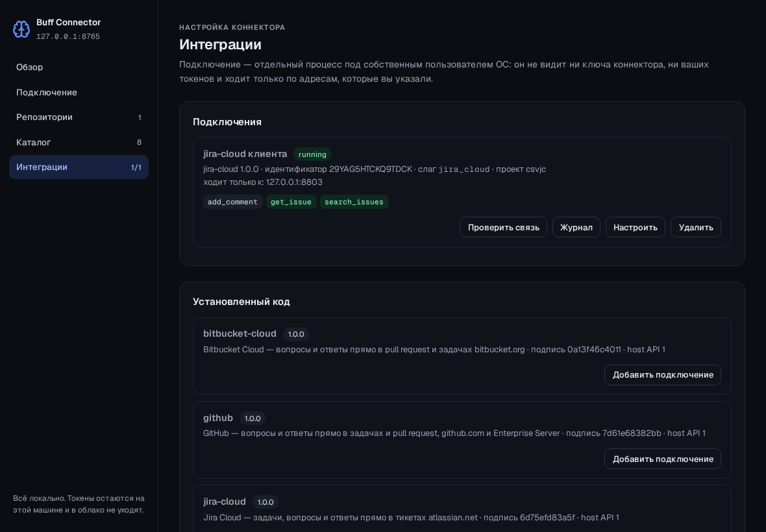
Task: Click Удалить to remove the jira-cloud connection
Action: click(696, 228)
